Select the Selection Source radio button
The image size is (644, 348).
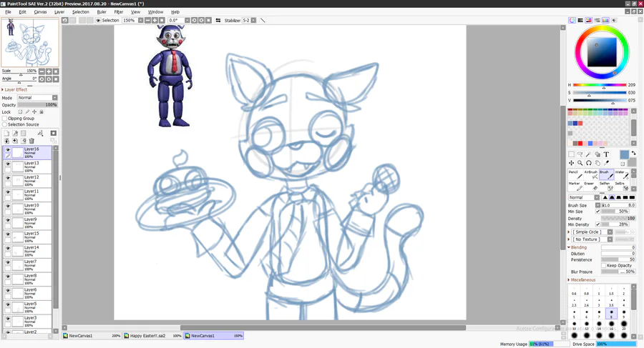point(4,124)
